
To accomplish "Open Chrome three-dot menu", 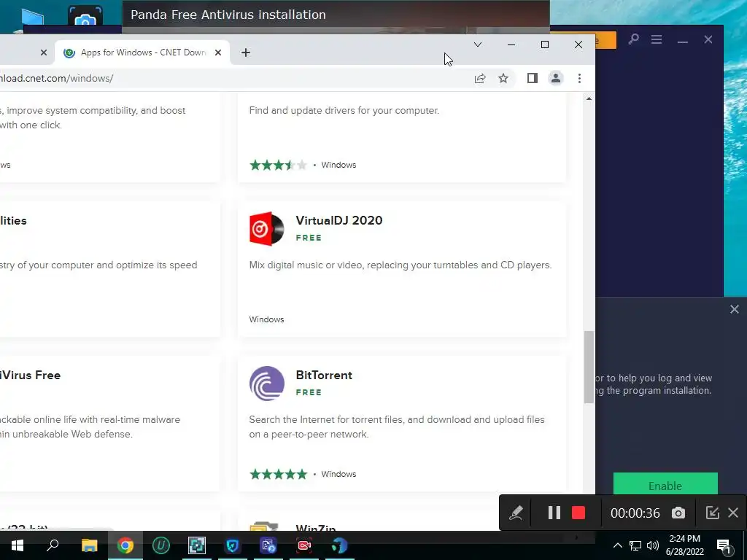I will (579, 78).
